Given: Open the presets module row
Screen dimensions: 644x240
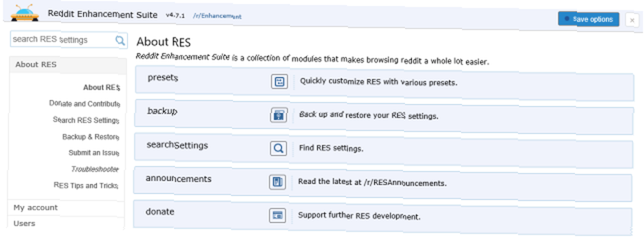Looking at the screenshot, I should click(384, 83).
